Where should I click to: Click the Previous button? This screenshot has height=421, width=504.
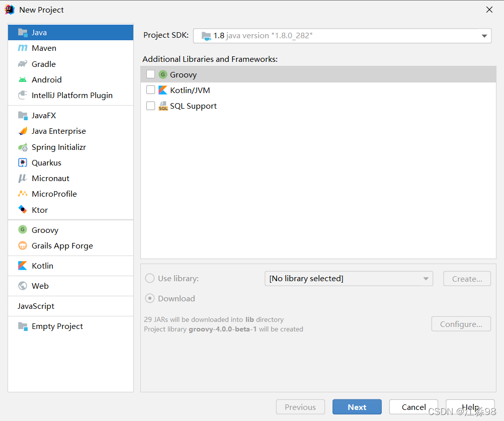click(x=300, y=407)
